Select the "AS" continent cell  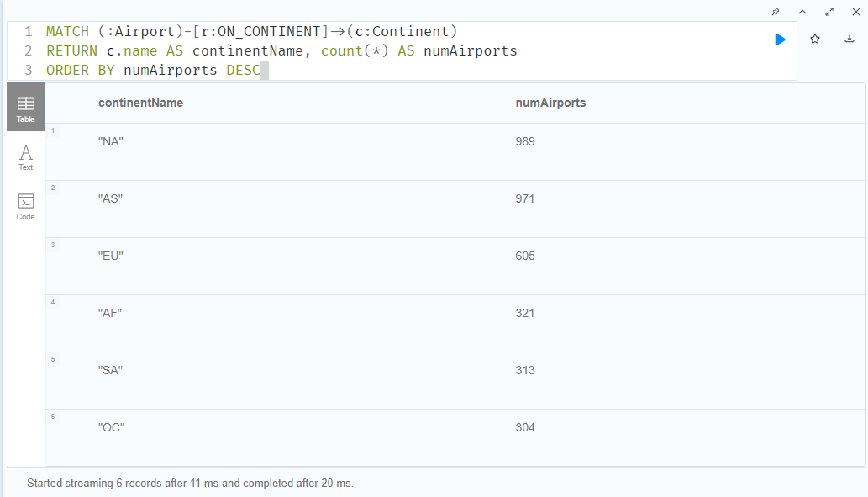pyautogui.click(x=111, y=198)
